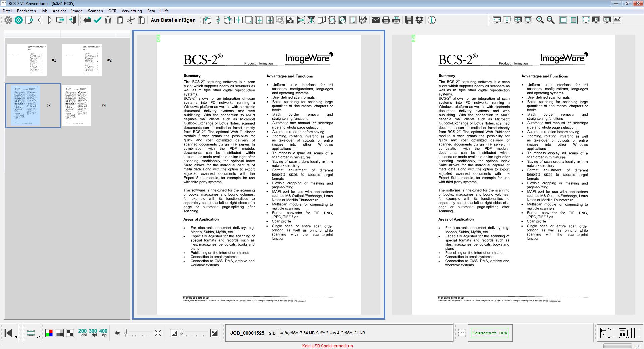Open the Hilfe menu
644x349 pixels.
164,11
